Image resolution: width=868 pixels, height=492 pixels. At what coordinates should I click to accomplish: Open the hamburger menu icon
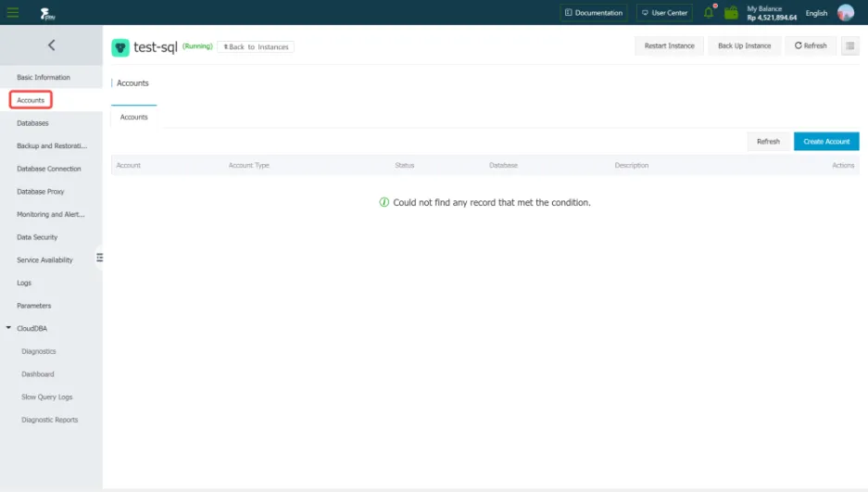[x=13, y=12]
